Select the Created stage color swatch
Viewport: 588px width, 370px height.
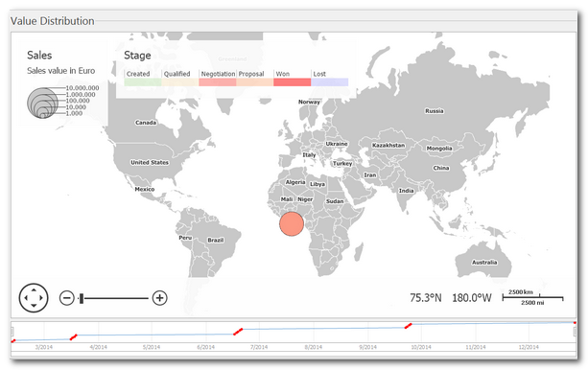pyautogui.click(x=143, y=82)
